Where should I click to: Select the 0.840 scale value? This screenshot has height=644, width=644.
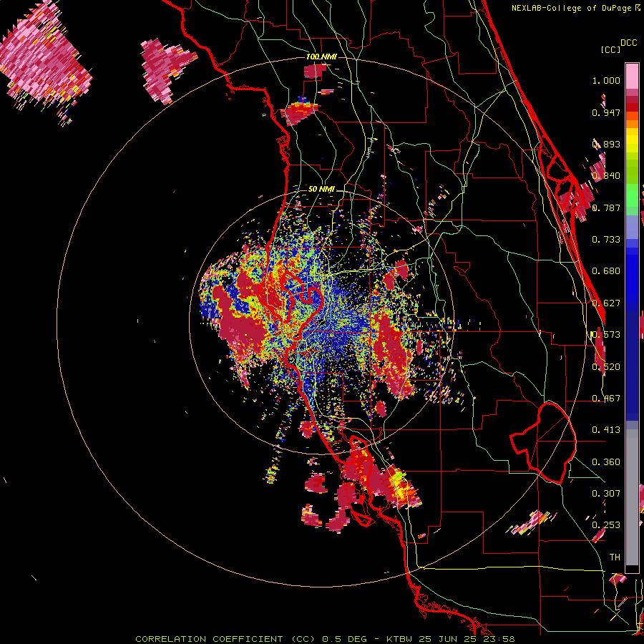click(606, 176)
